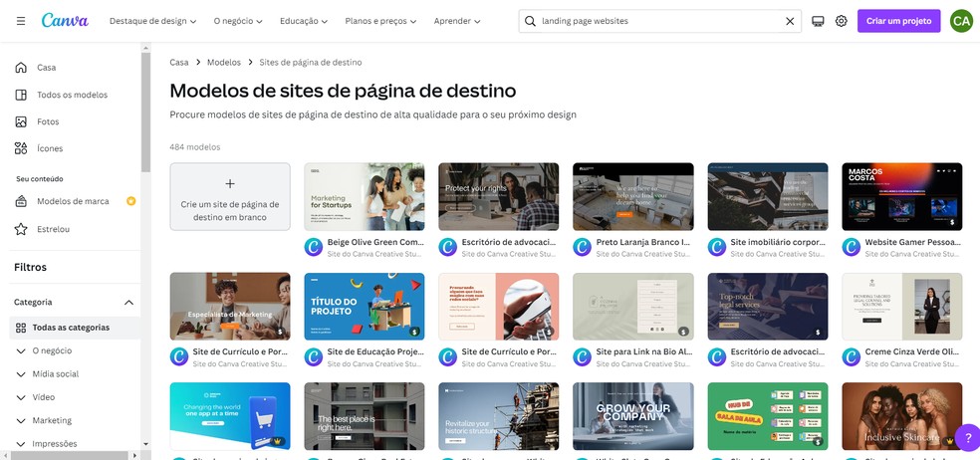Click the Estrelou star icon
Screen dimensions: 980x460
(21, 229)
